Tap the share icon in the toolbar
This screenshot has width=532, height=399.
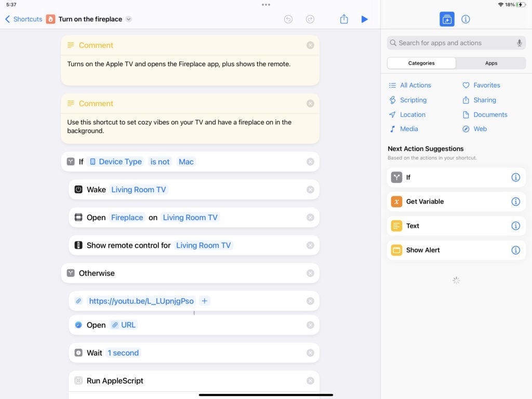click(x=344, y=19)
